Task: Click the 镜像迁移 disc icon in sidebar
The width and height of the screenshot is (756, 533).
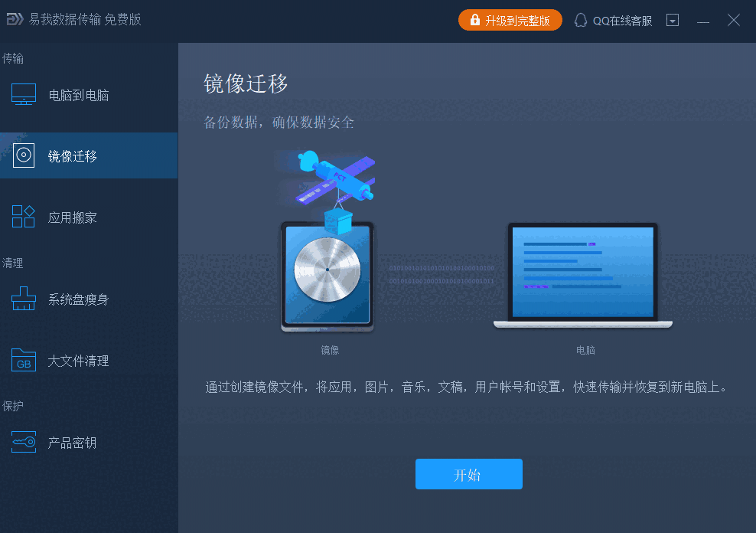Action: tap(23, 155)
